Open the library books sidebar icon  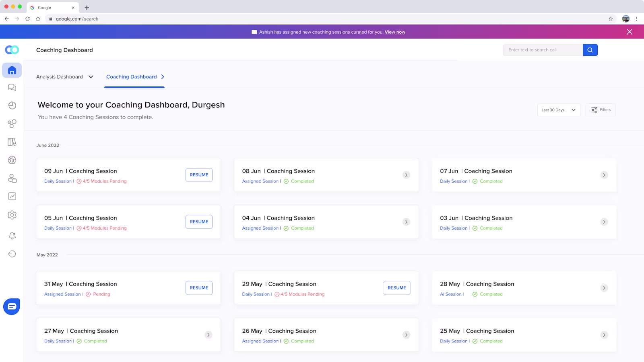click(12, 142)
